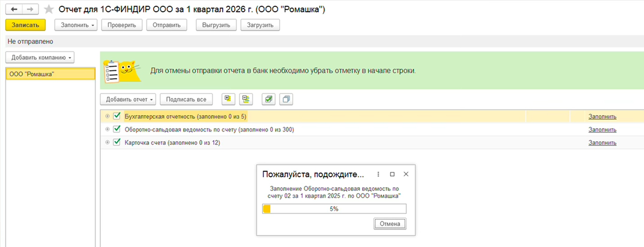Select "Бухгалтерская отчетность (заполнено 0 из 5)" text

[x=186, y=117]
